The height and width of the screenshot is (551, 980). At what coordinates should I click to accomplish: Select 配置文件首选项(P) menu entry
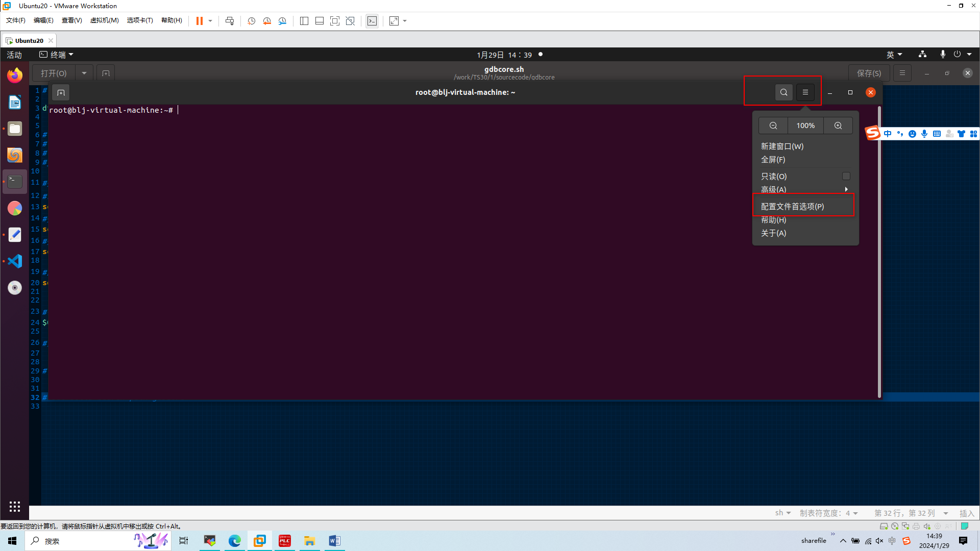792,206
